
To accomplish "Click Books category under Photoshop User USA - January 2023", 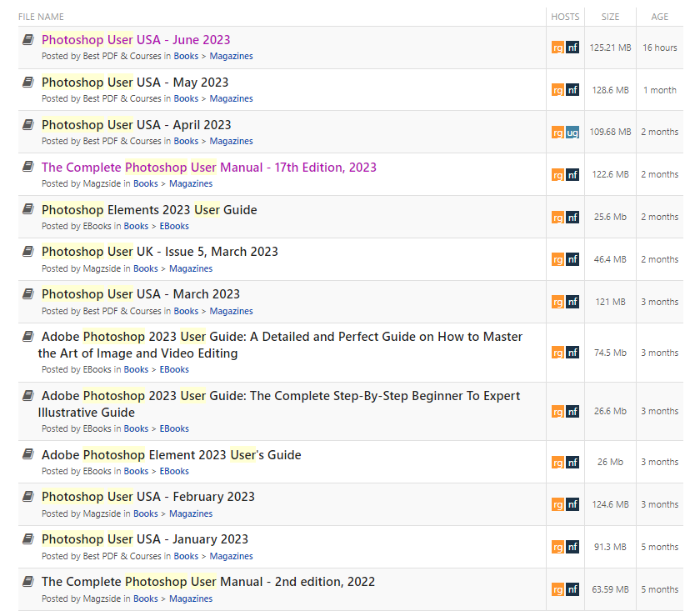I will [186, 556].
